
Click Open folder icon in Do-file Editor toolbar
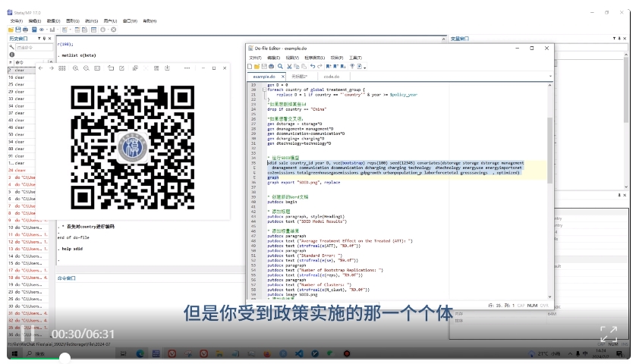(x=257, y=67)
